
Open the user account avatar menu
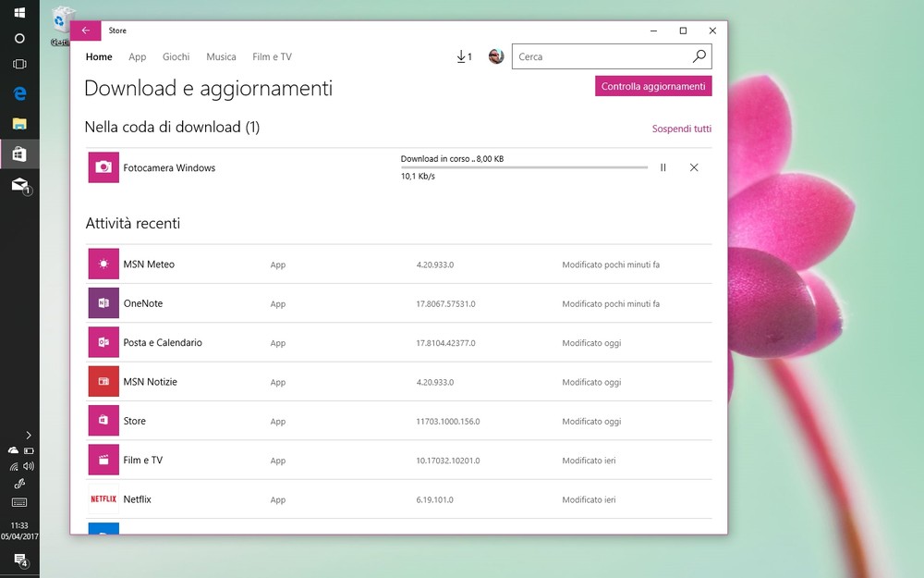coord(496,56)
